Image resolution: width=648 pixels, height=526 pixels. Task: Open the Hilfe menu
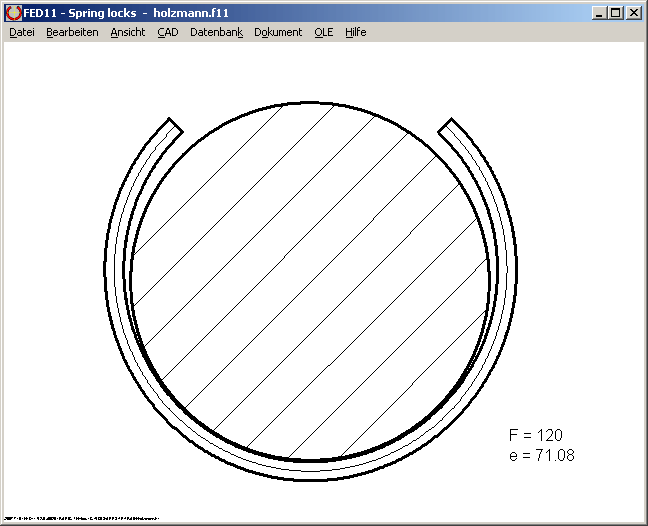[x=355, y=32]
